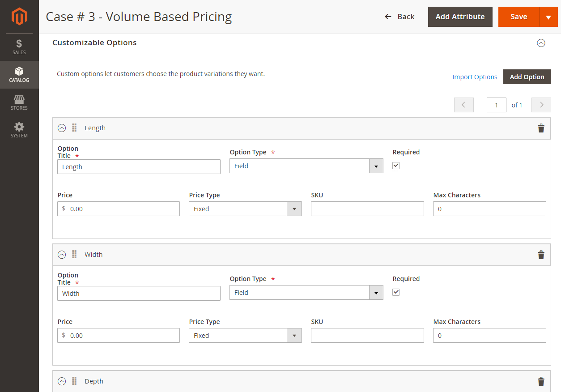
Task: Click the SKU field for Length option
Action: click(x=367, y=209)
